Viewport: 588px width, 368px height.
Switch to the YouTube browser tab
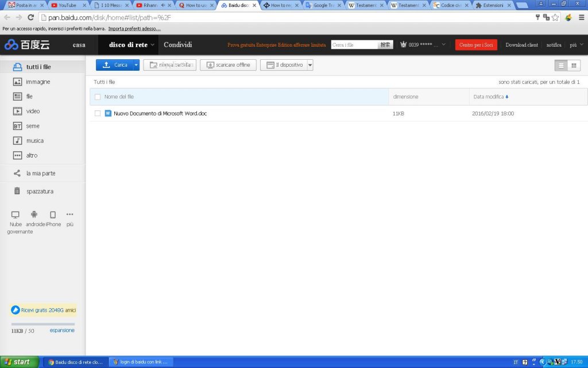[68, 5]
